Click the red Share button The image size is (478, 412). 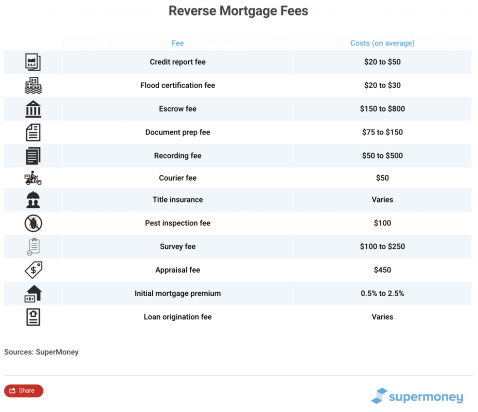click(x=24, y=391)
